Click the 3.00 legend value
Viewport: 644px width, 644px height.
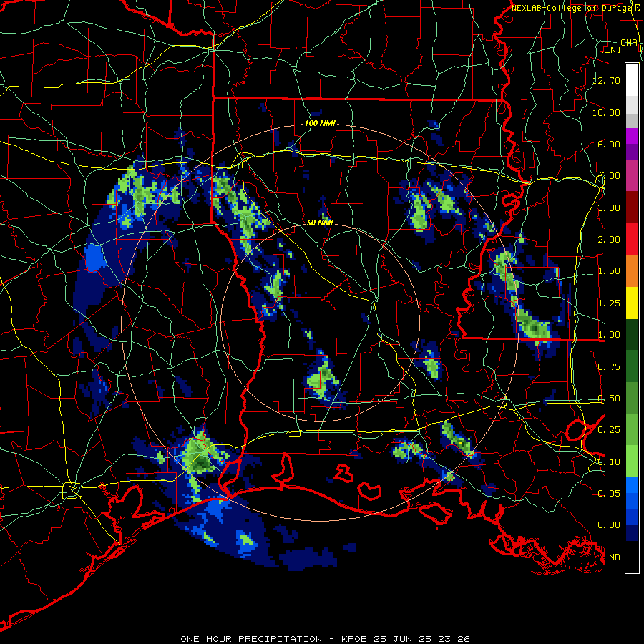609,208
